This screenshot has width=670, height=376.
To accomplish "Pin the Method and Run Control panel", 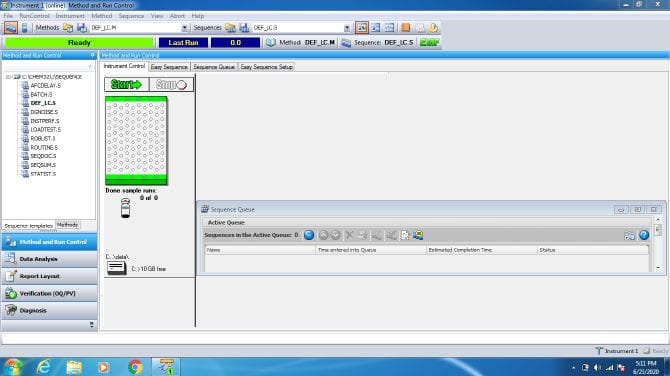I will [92, 56].
